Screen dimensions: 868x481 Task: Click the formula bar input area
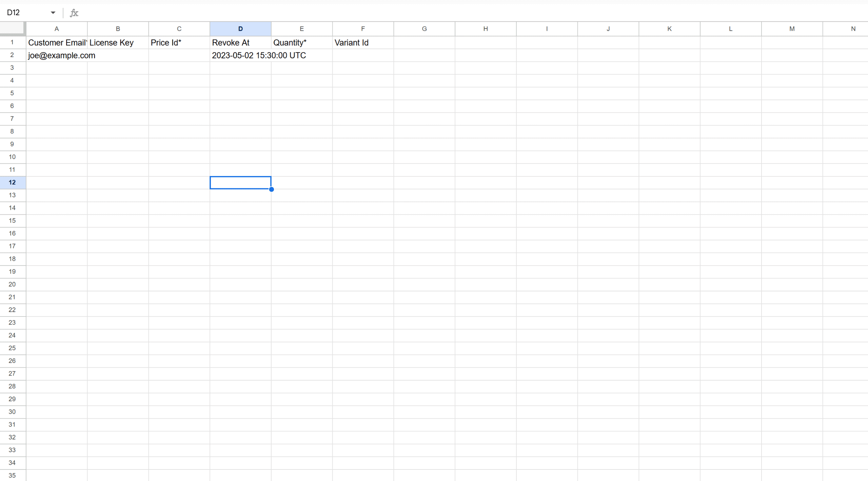[x=441, y=13]
